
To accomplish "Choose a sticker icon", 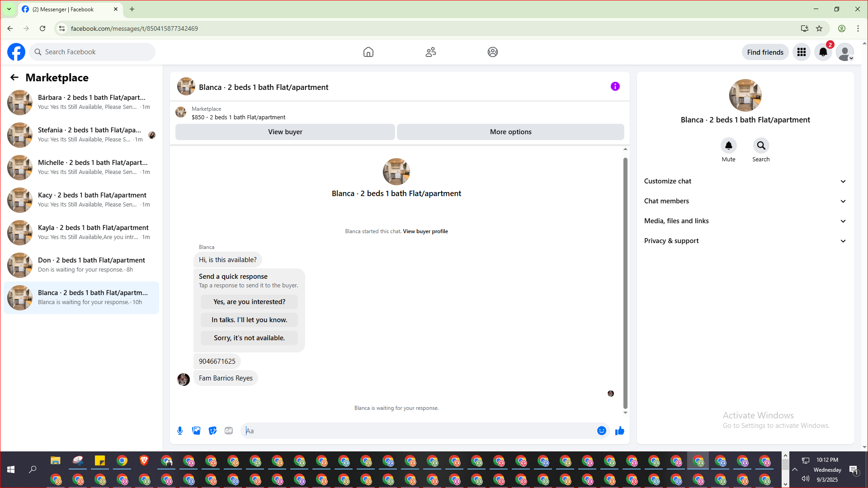I will 212,431.
